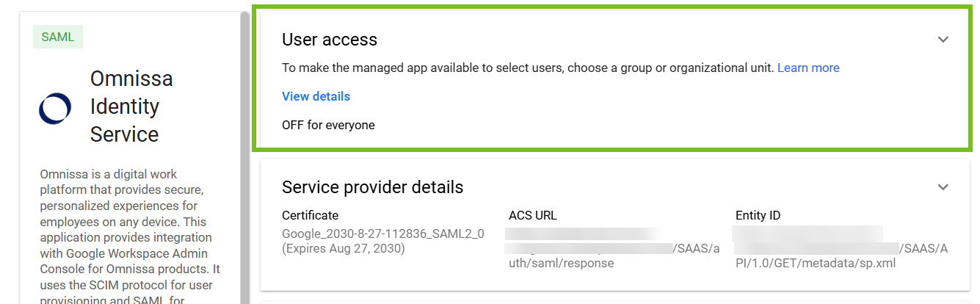Screen dimensions: 980x304
Task: Click the certificate expiry date text
Action: pos(344,248)
